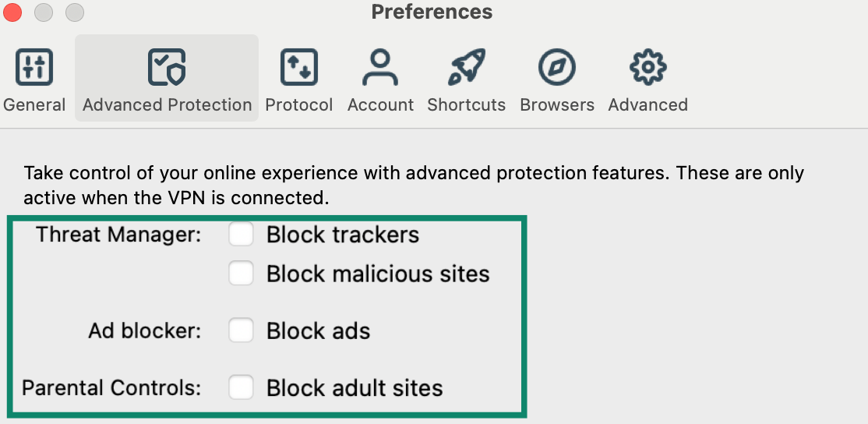Enable the Block trackers checkbox
The width and height of the screenshot is (868, 424).
click(x=241, y=235)
